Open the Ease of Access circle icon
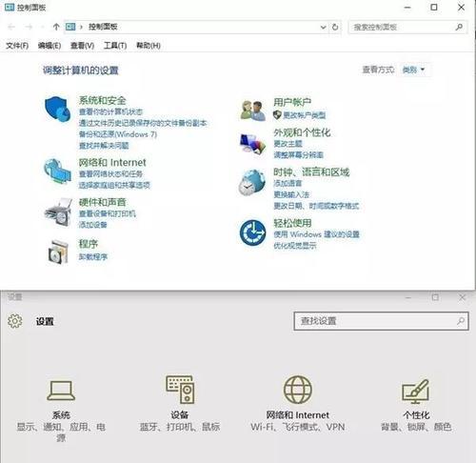Image resolution: width=476 pixels, height=463 pixels. [252, 232]
